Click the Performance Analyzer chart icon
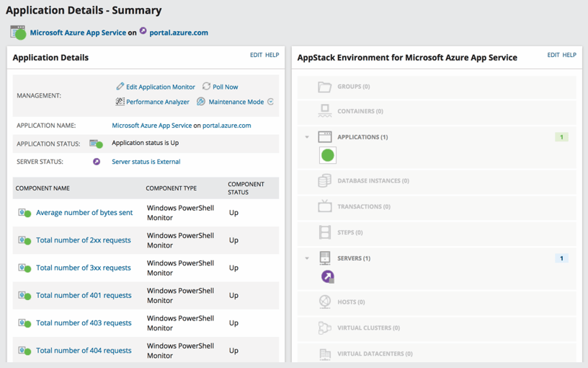 click(120, 102)
